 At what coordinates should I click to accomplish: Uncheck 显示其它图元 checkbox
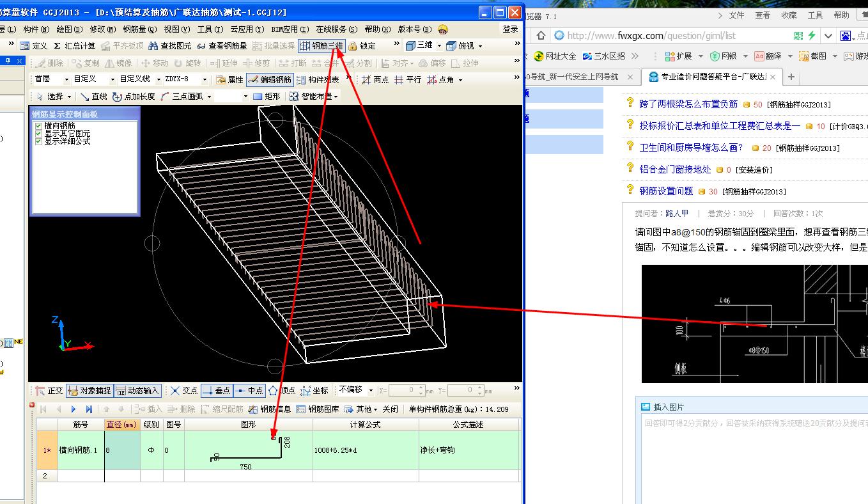40,134
